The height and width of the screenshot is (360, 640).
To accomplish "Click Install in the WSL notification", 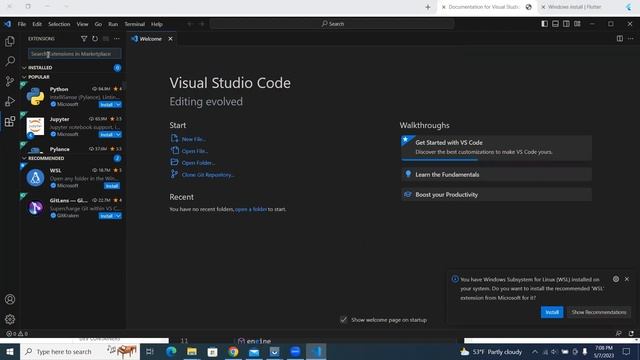I will 552,312.
